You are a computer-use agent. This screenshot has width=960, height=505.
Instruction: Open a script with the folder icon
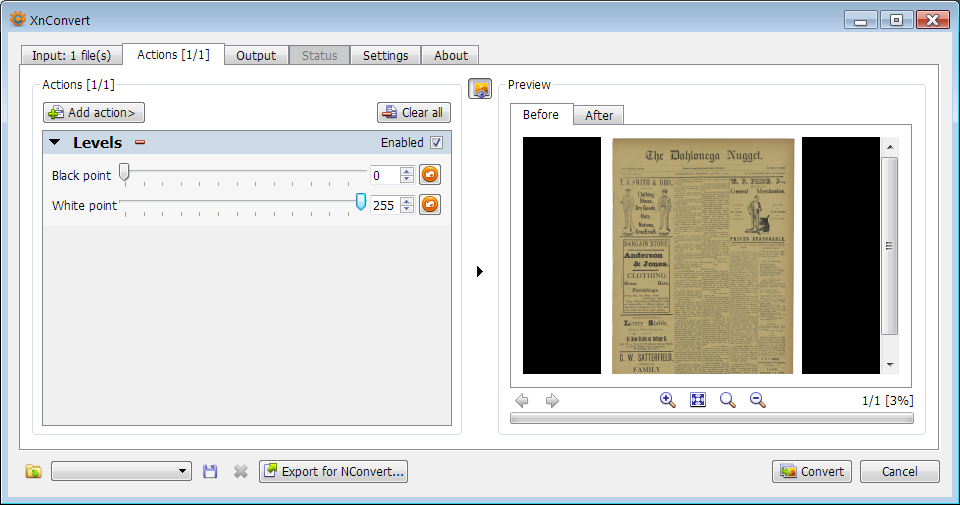pyautogui.click(x=34, y=471)
